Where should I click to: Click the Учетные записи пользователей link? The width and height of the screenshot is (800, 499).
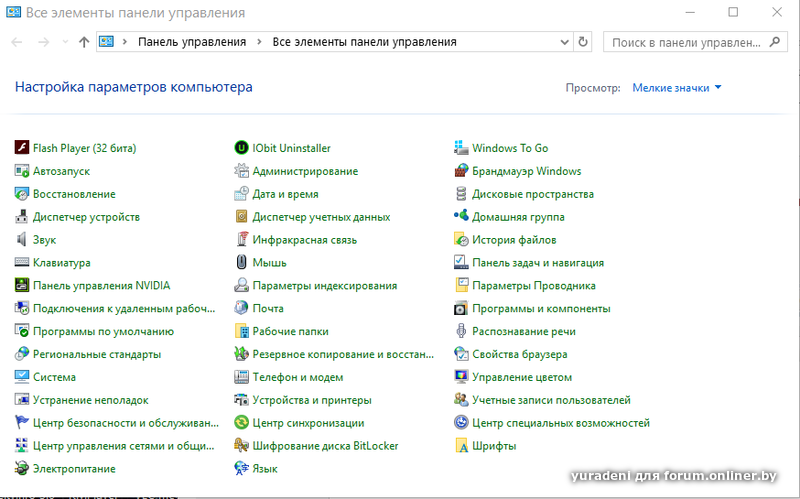point(551,400)
